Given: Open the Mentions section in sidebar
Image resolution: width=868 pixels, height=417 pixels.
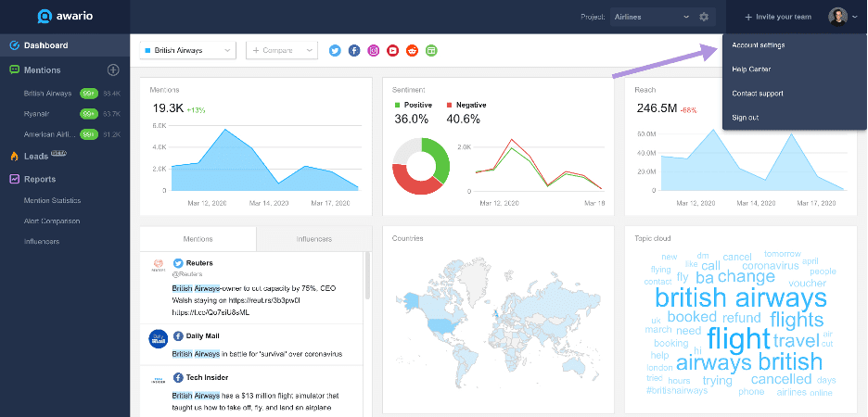Looking at the screenshot, I should [x=42, y=70].
